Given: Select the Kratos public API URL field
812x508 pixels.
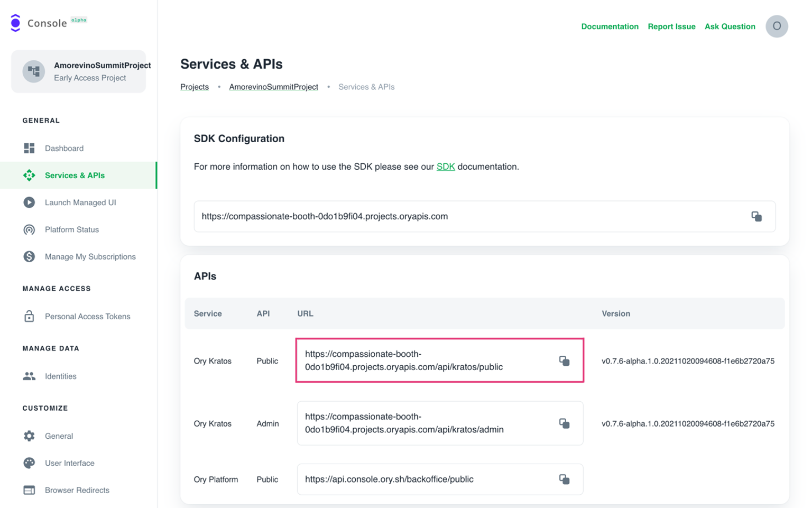Looking at the screenshot, I should tap(440, 361).
